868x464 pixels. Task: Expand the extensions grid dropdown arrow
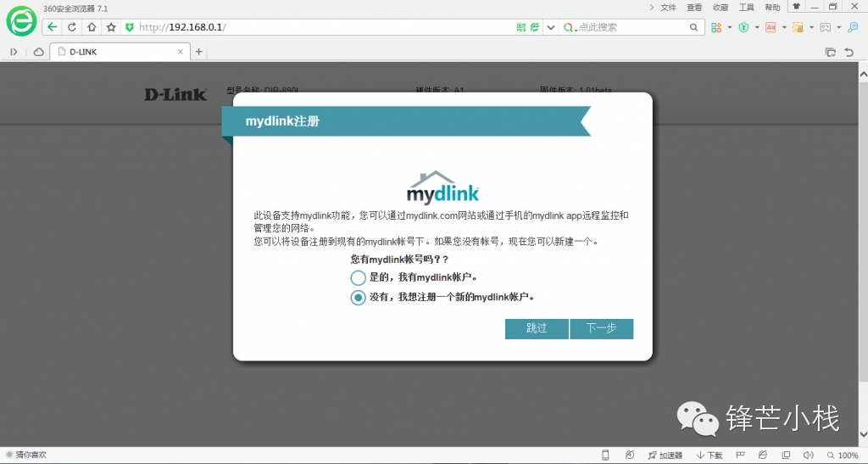click(730, 27)
